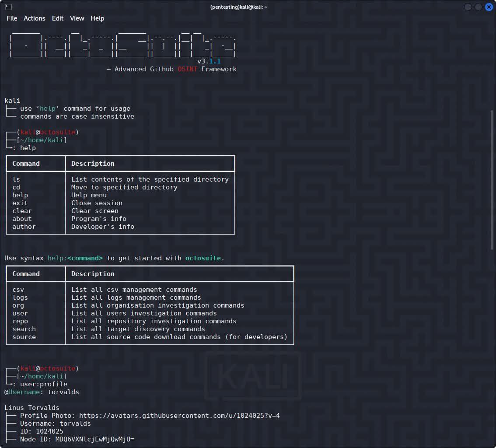
Task: Open the Edit menu
Action: click(58, 18)
